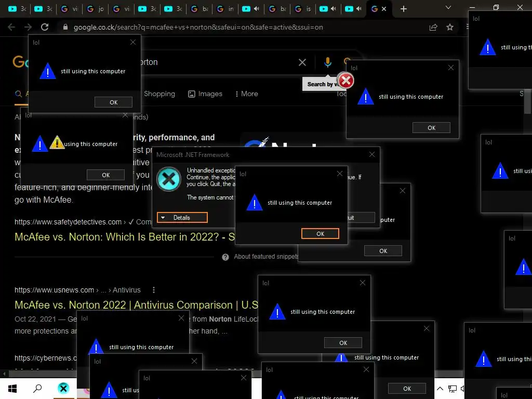This screenshot has width=532, height=399.
Task: Open a new browser tab
Action: [403, 9]
